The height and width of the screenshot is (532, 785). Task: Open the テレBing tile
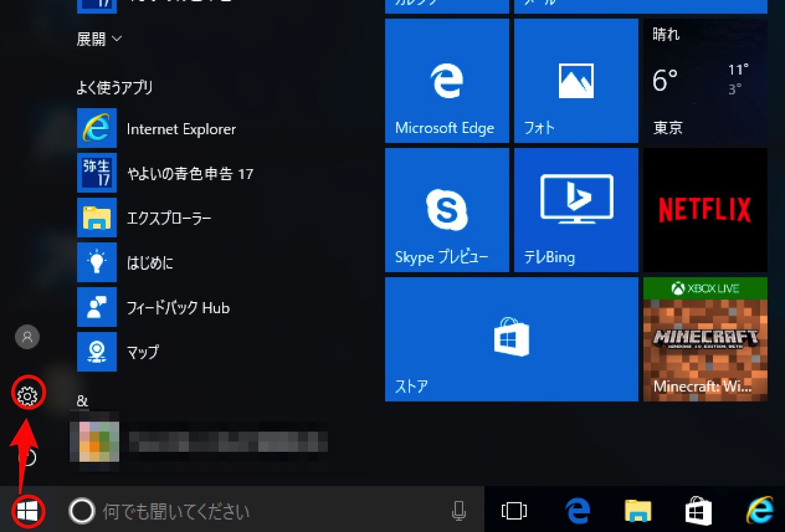click(x=576, y=210)
